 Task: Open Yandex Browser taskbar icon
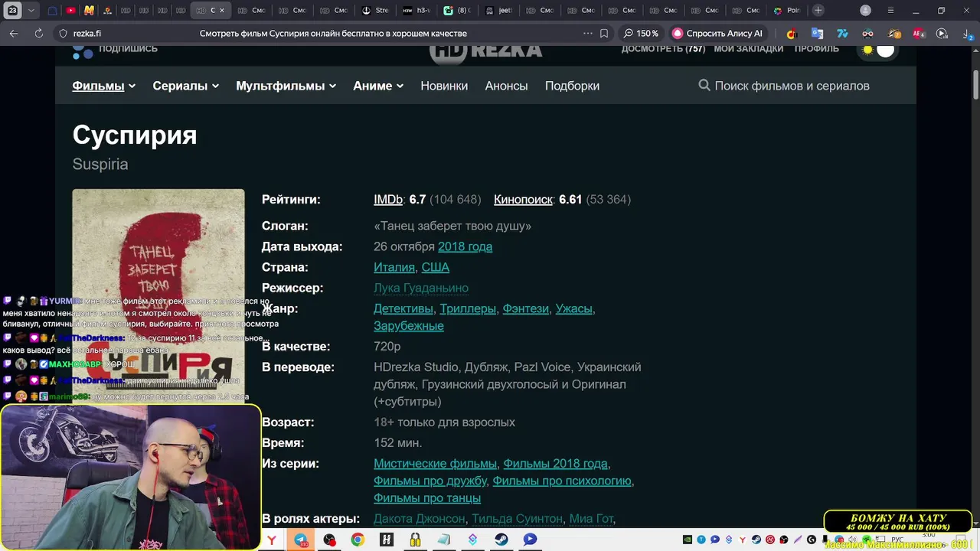point(272,540)
